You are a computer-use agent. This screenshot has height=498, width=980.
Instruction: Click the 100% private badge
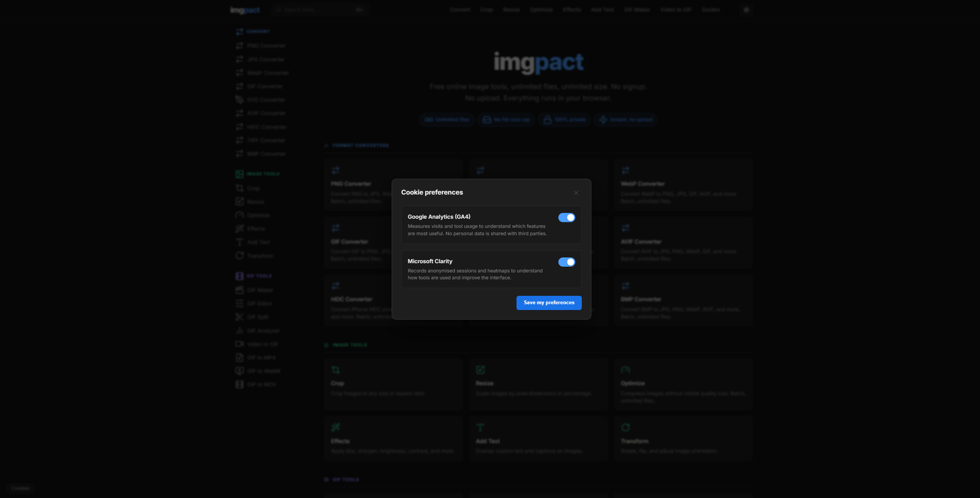click(x=564, y=120)
